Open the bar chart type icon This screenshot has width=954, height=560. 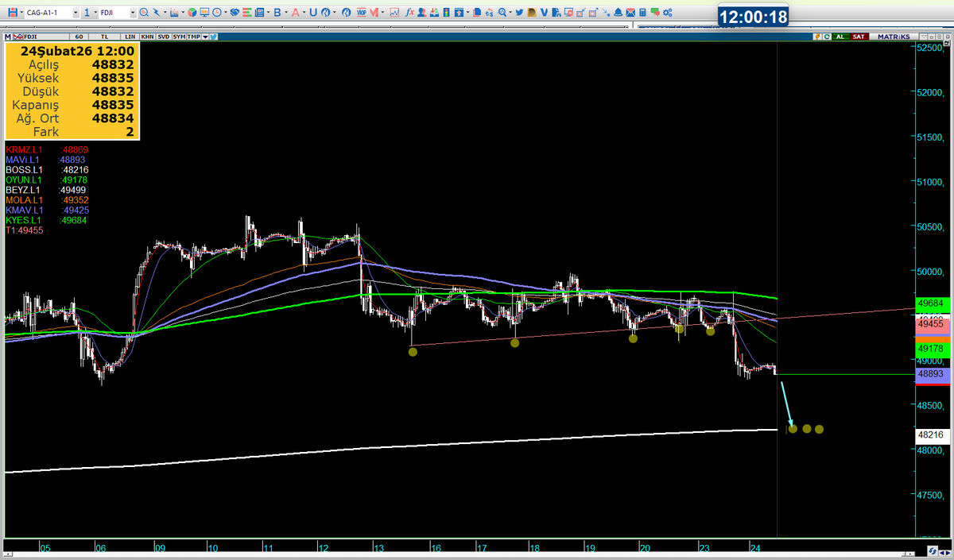[x=174, y=13]
